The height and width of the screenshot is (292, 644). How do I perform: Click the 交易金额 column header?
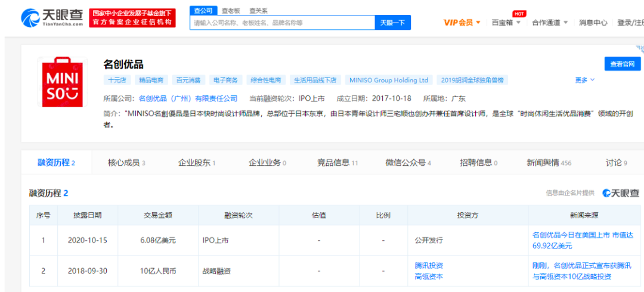[x=157, y=215]
